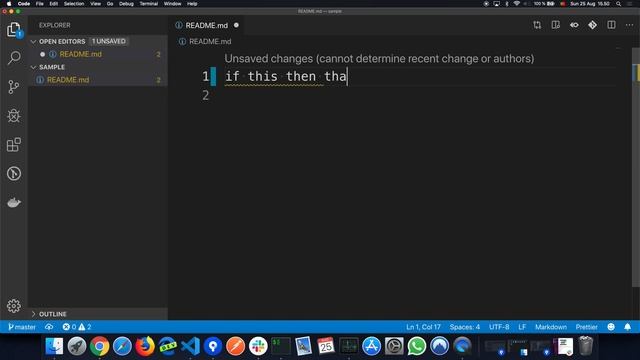Change end of line sequence LF
The width and height of the screenshot is (640, 360).
click(x=522, y=327)
